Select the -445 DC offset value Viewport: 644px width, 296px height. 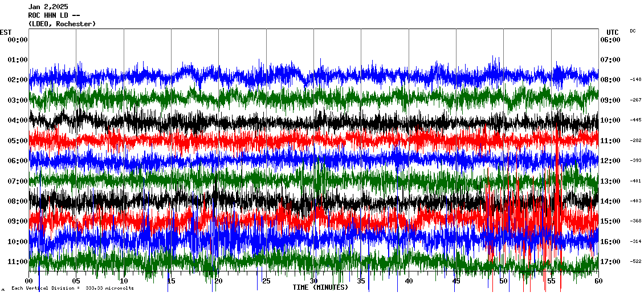click(635, 120)
